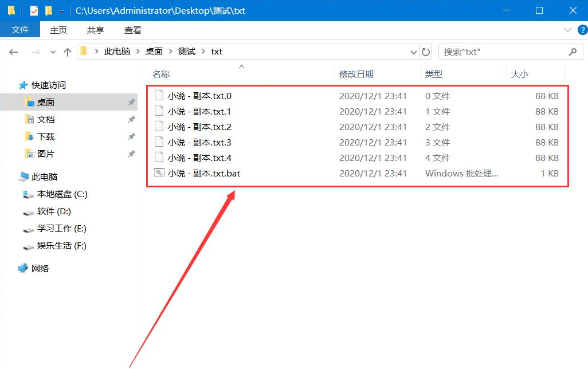The height and width of the screenshot is (369, 588).
Task: Refresh the txt folder view
Action: (426, 52)
